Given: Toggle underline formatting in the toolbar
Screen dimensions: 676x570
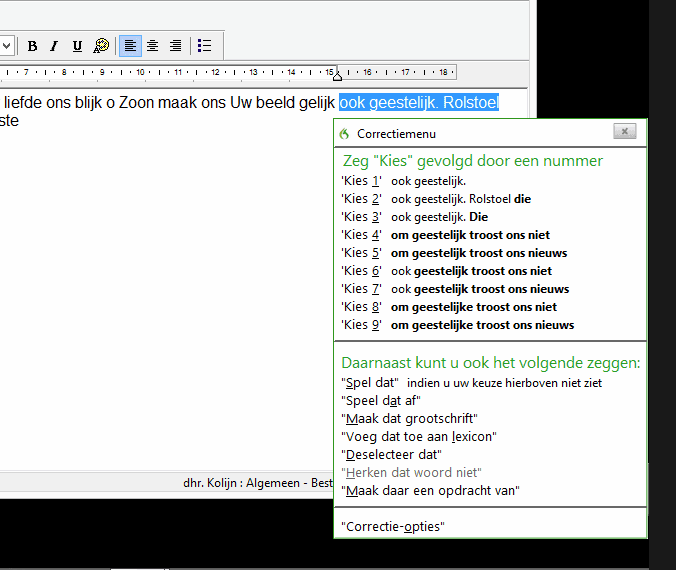Looking at the screenshot, I should tap(76, 46).
